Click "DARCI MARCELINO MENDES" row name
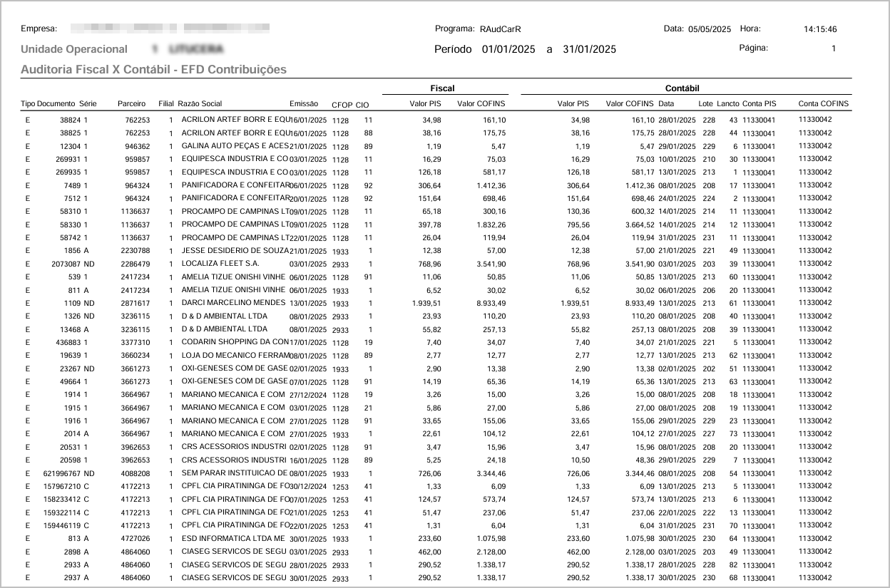The image size is (890, 588). pos(233,303)
